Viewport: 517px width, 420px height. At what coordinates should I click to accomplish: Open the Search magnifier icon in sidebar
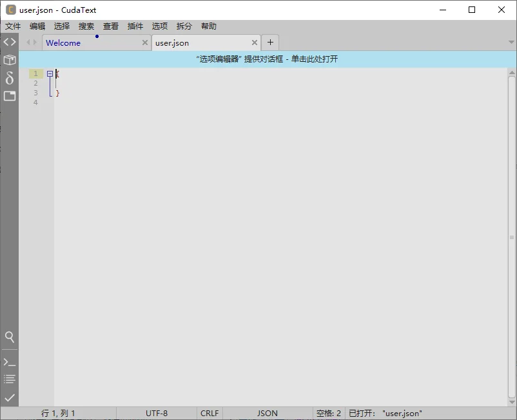pyautogui.click(x=10, y=337)
